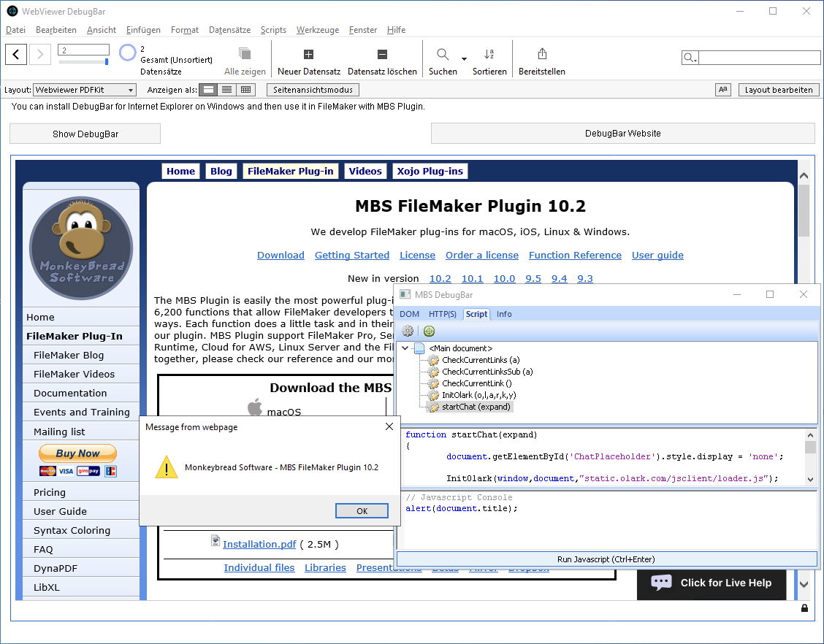Click the script code scroll down arrow
824x644 pixels.
click(810, 479)
